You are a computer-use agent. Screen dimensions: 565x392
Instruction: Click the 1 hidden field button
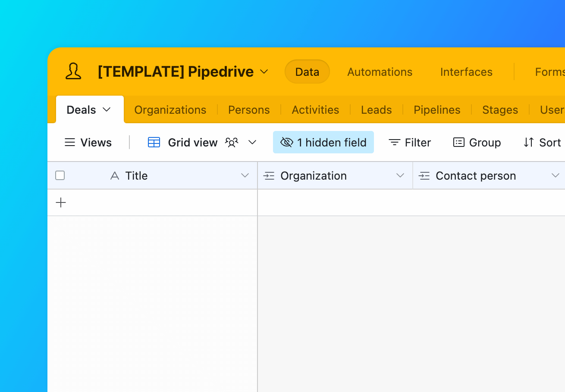tap(323, 142)
